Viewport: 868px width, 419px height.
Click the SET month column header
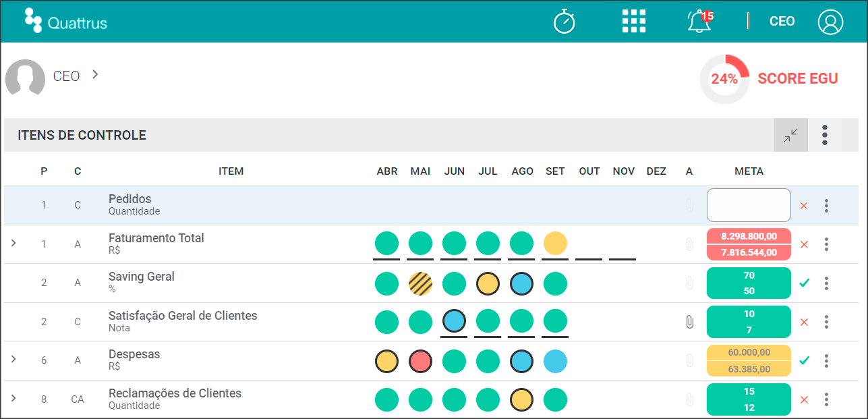[x=555, y=171]
